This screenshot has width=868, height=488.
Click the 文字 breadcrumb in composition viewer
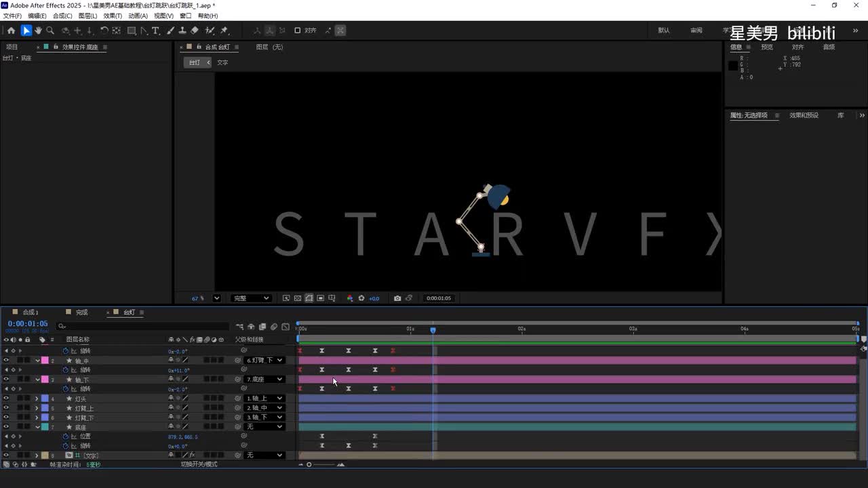[222, 62]
